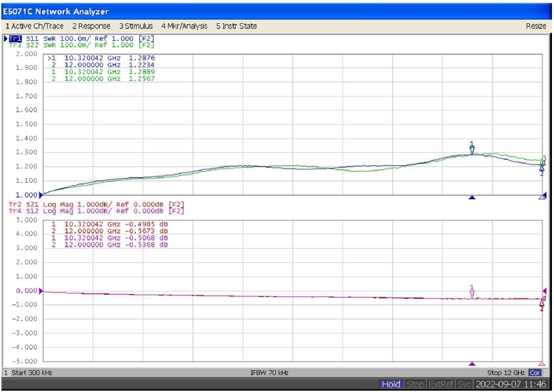Click marker 1 on the Log Mag trace
The height and width of the screenshot is (392, 554).
(x=472, y=293)
